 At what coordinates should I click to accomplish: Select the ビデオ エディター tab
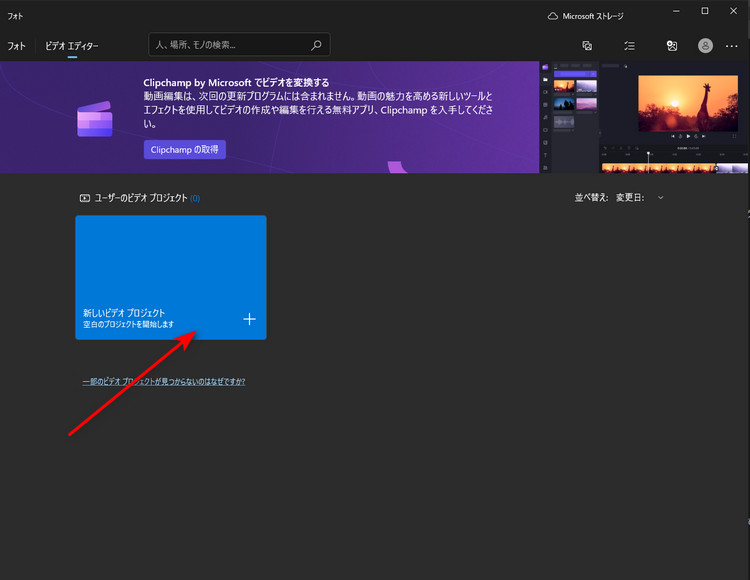[72, 46]
